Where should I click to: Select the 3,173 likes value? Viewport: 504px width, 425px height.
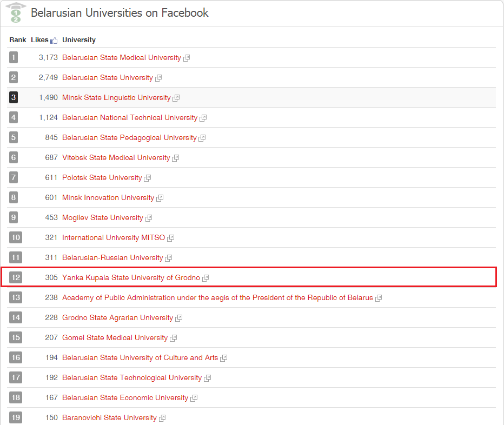48,57
